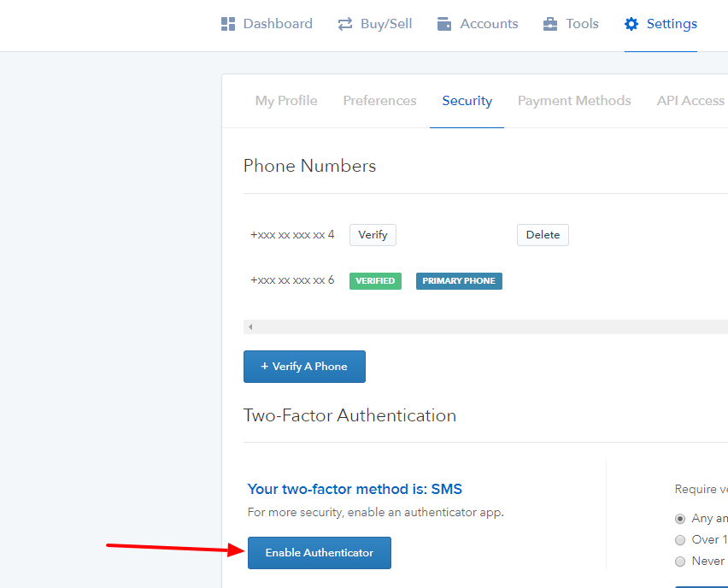728x588 pixels.
Task: Open the Payment Methods tab
Action: click(x=574, y=100)
